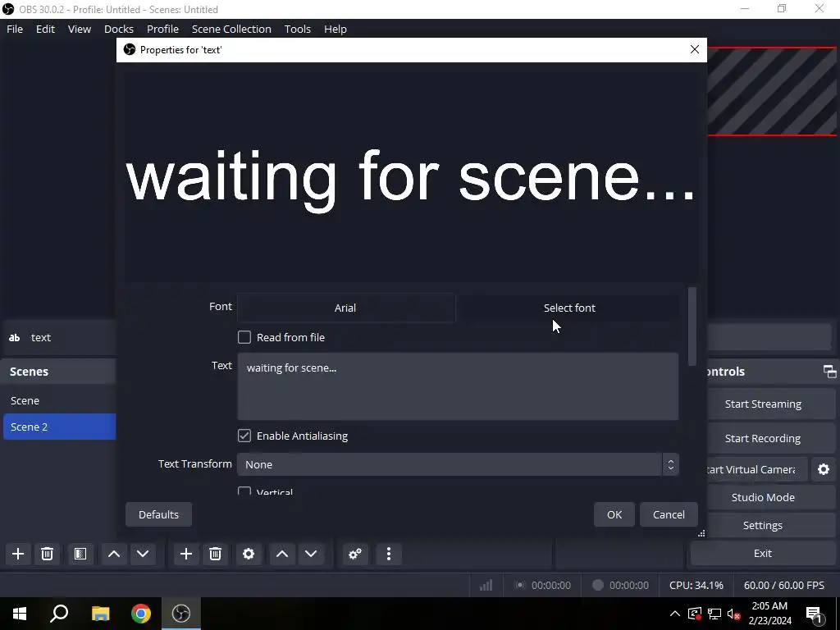Screen dimensions: 840x630
Task: Open the View menu
Action: 80,29
